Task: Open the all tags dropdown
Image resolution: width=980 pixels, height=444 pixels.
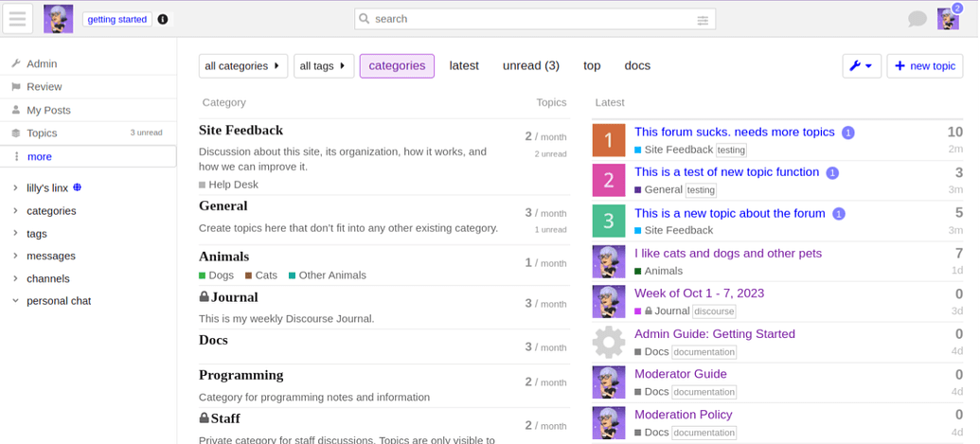Action: (323, 65)
